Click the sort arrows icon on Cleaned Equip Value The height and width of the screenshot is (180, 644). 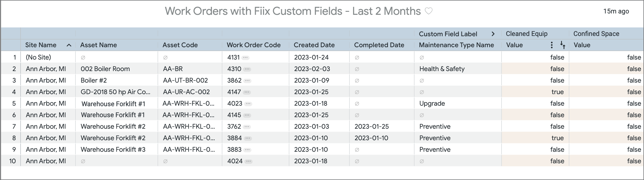562,45
